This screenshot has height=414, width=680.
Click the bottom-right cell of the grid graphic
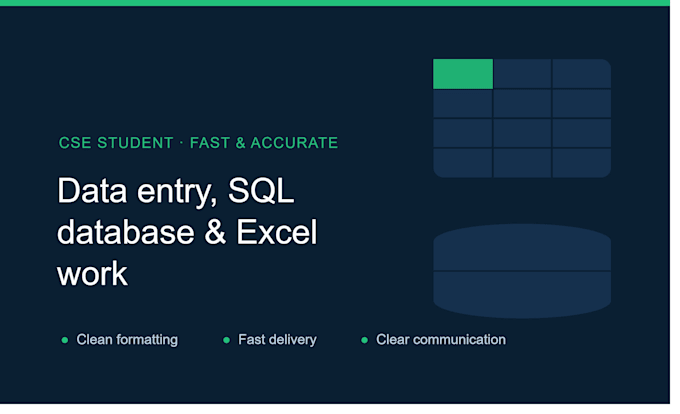click(x=582, y=163)
